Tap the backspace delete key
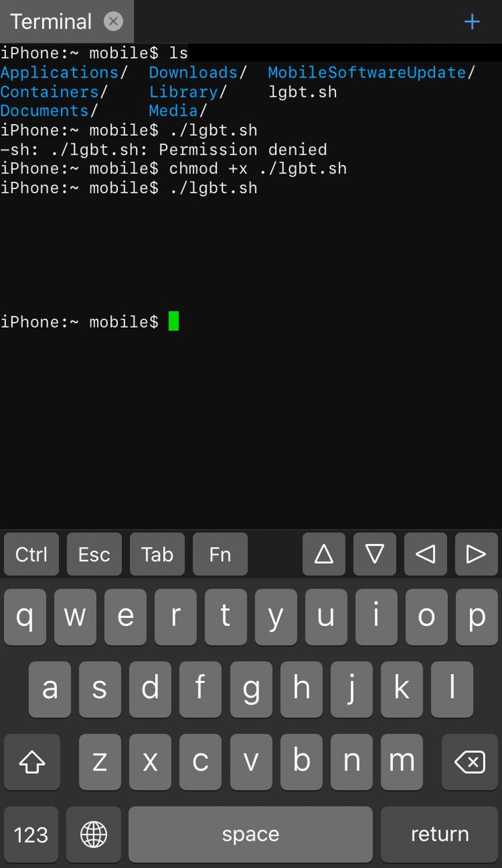This screenshot has height=868, width=502. pos(469,762)
